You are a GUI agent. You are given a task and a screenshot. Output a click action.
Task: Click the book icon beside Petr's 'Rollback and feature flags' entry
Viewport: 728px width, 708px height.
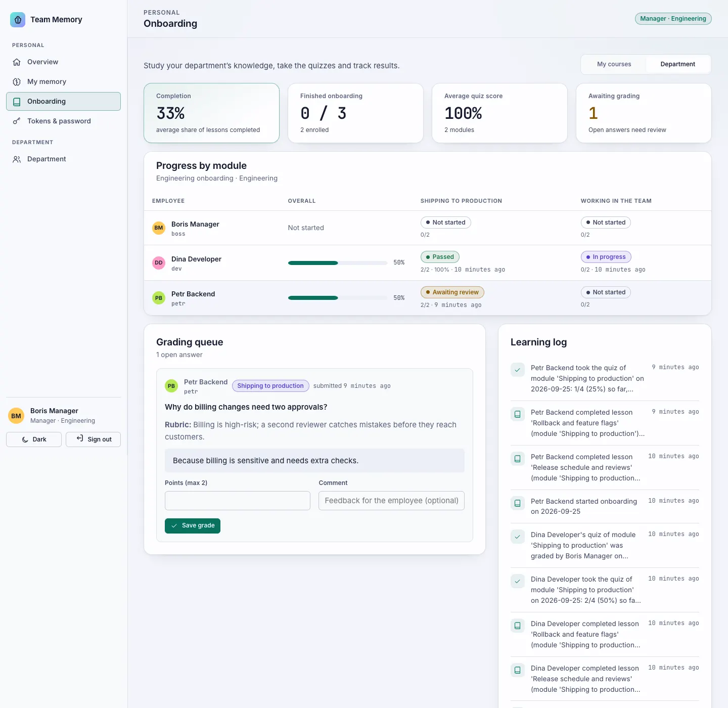pyautogui.click(x=518, y=415)
